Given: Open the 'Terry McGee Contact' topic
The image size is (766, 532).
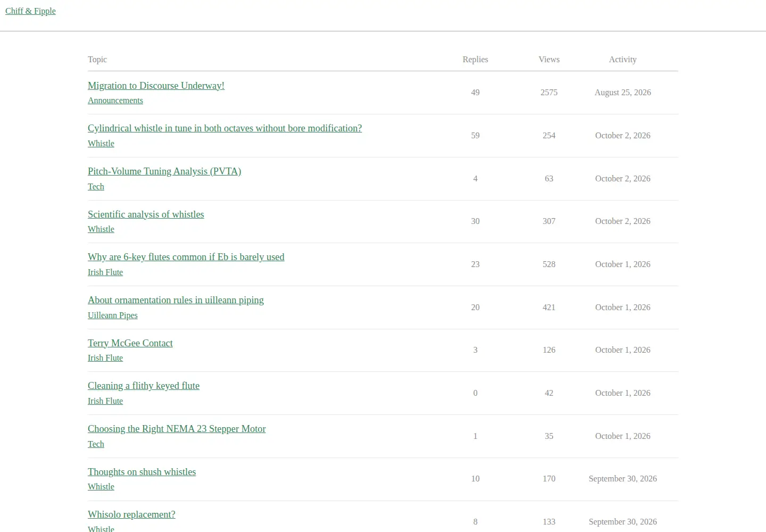Looking at the screenshot, I should [130, 343].
